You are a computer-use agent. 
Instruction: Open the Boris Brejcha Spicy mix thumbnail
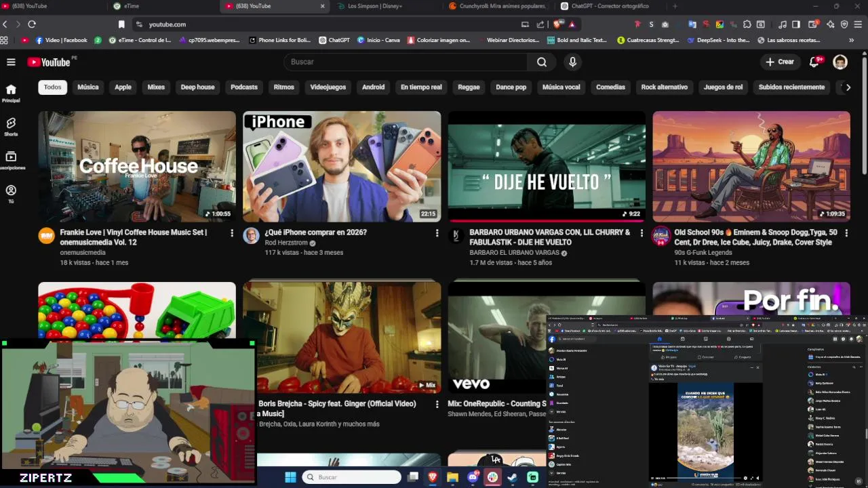(342, 338)
